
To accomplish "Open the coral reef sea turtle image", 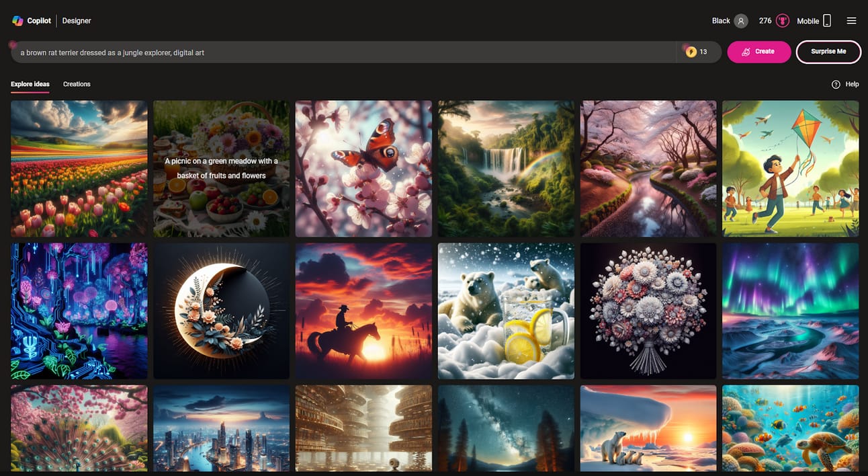I will tap(791, 428).
